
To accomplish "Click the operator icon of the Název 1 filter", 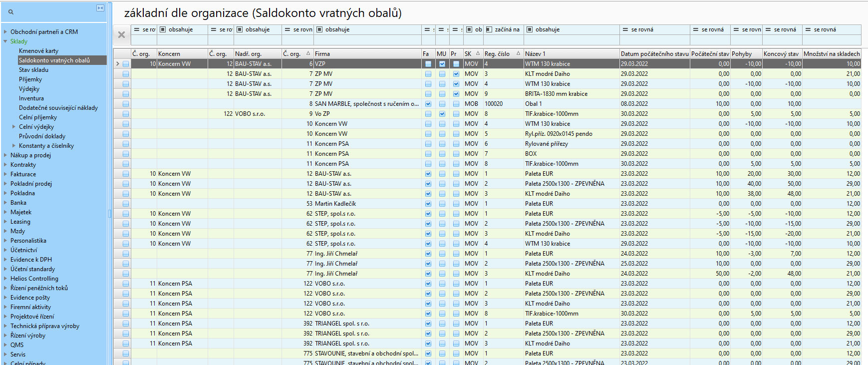I will click(x=530, y=29).
